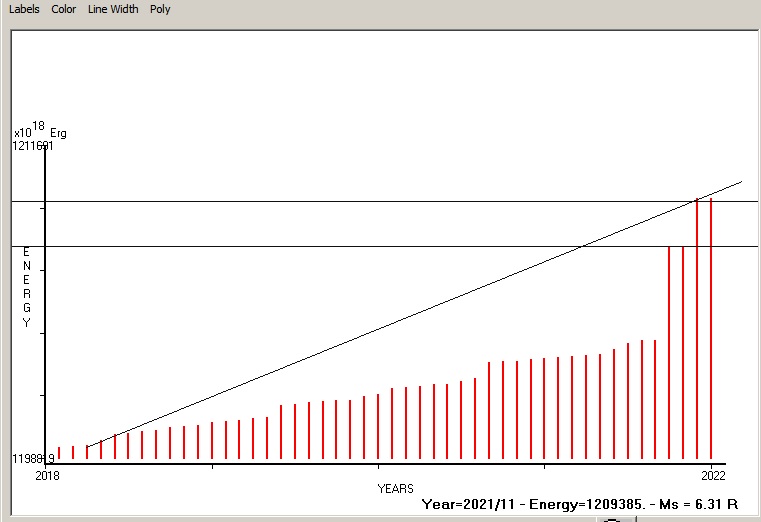Open the Line Width menu

point(113,9)
